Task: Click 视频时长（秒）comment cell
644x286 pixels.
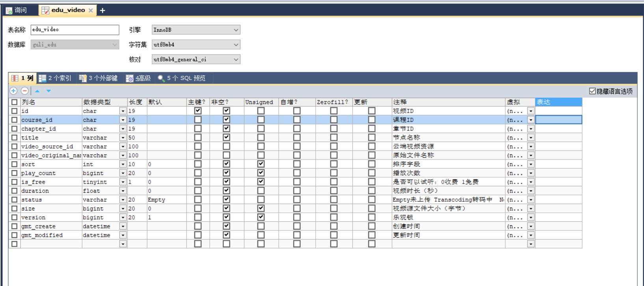Action: click(x=449, y=191)
